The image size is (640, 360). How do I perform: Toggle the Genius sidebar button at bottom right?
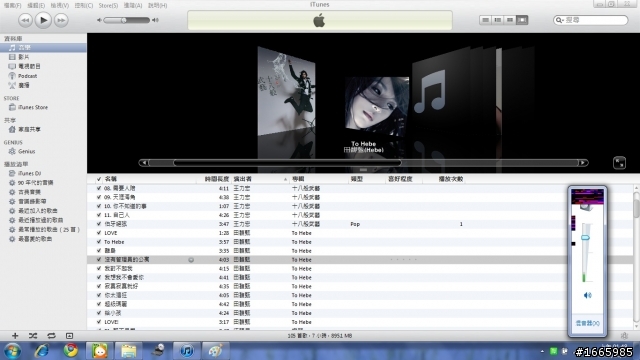624,336
